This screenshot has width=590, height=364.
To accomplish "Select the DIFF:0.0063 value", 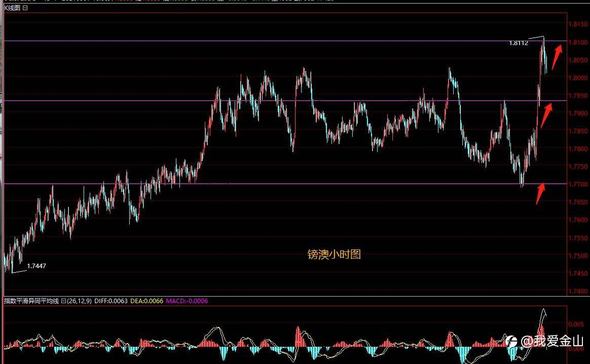I will point(111,301).
